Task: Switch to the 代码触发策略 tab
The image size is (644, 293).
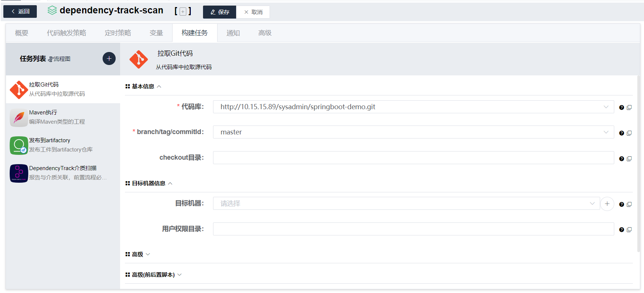Action: [67, 33]
